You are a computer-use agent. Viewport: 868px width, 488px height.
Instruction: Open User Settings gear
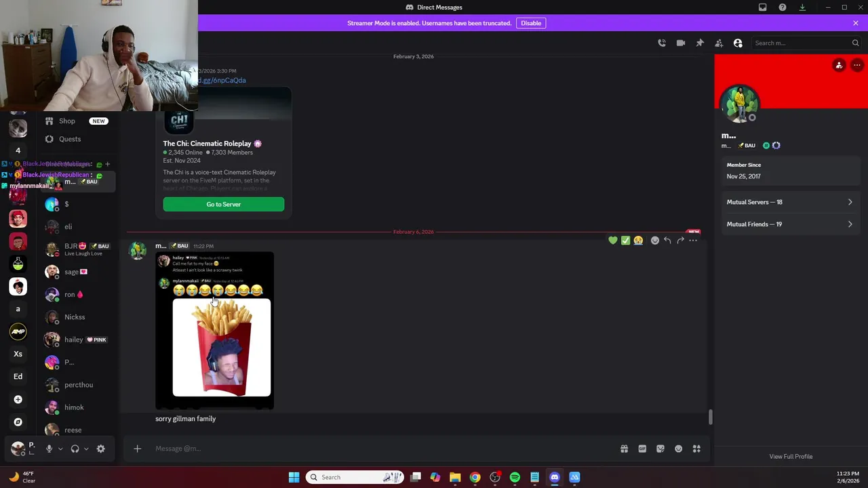(x=101, y=449)
